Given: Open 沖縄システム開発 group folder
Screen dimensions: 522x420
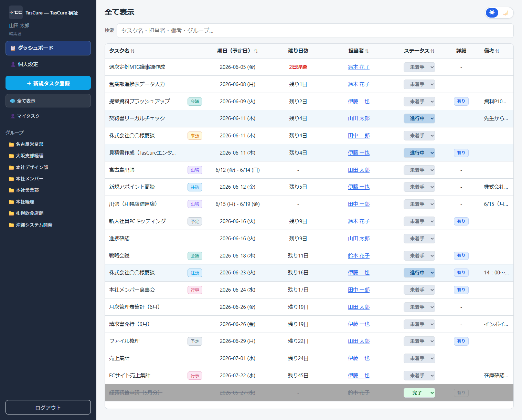Looking at the screenshot, I should point(31,225).
